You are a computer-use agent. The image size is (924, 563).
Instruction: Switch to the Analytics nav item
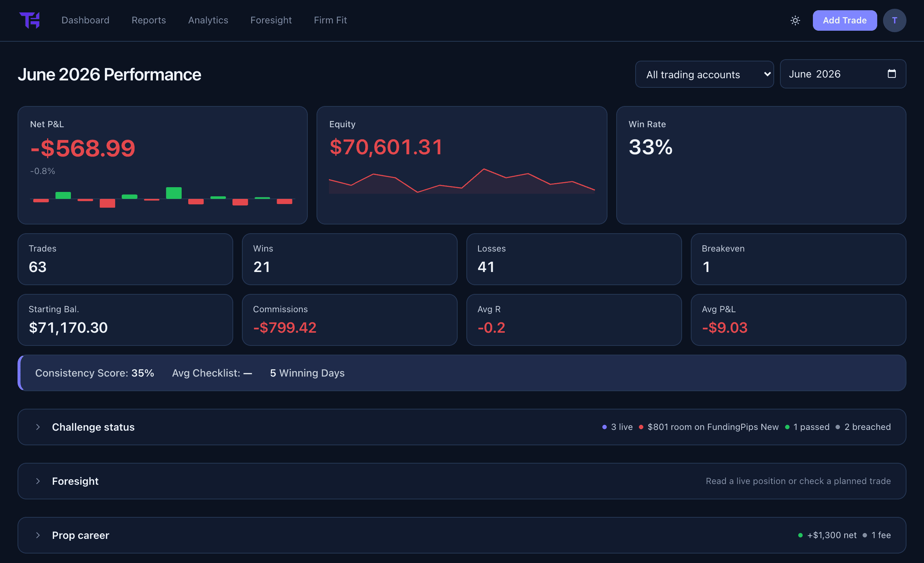(x=208, y=20)
